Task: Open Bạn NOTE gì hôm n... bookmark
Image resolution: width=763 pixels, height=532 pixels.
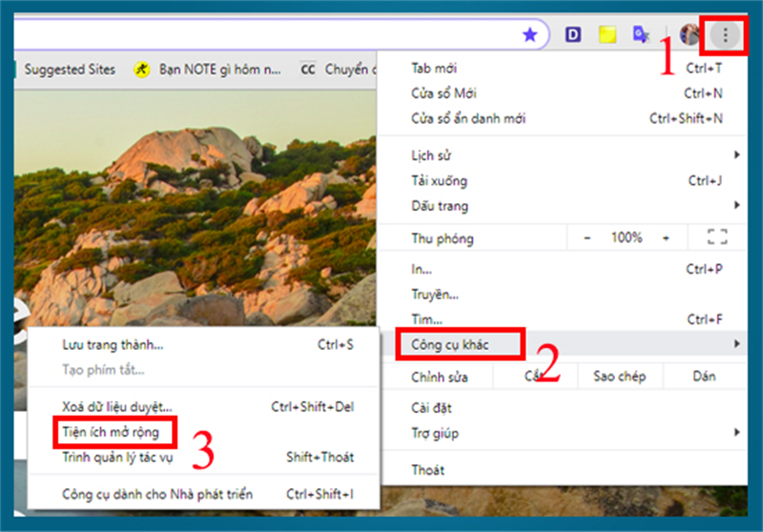Action: (x=208, y=70)
